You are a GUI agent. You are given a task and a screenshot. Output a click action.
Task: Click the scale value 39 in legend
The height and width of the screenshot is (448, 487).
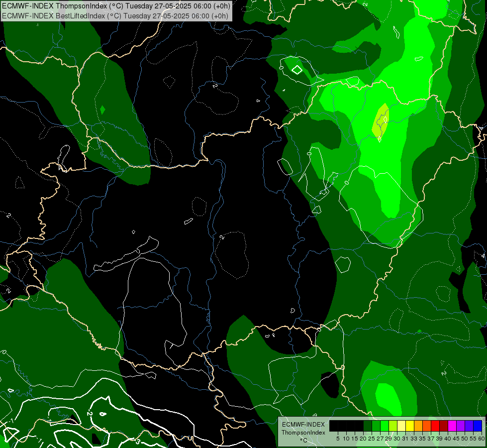[439, 439]
